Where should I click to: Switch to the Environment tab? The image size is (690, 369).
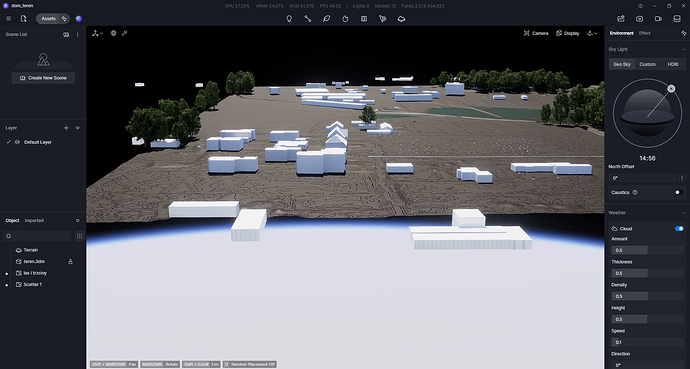pos(621,33)
